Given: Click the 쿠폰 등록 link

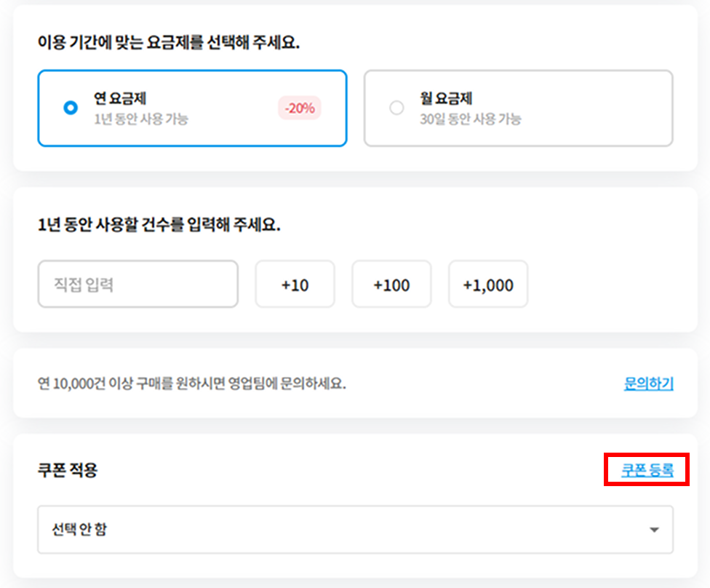Looking at the screenshot, I should coord(647,471).
